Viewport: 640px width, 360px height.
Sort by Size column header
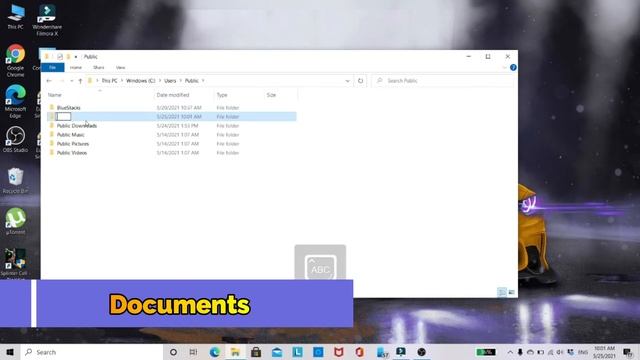click(x=271, y=95)
